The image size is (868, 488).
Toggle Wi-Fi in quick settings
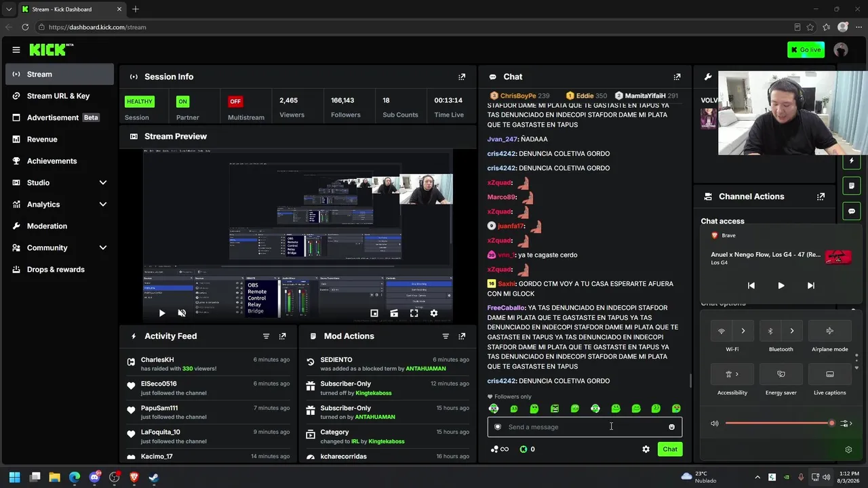point(722,331)
